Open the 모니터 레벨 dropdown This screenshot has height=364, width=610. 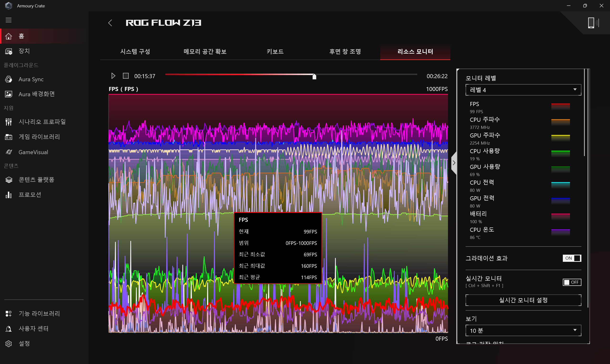(523, 90)
